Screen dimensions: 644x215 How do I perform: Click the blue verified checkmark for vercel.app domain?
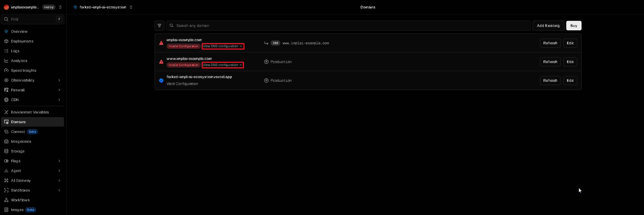tap(161, 80)
